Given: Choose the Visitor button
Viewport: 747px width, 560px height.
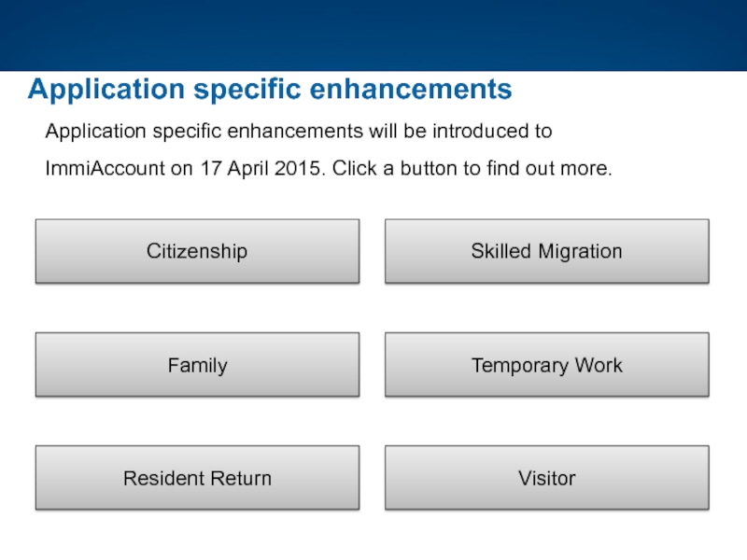Looking at the screenshot, I should tap(546, 478).
